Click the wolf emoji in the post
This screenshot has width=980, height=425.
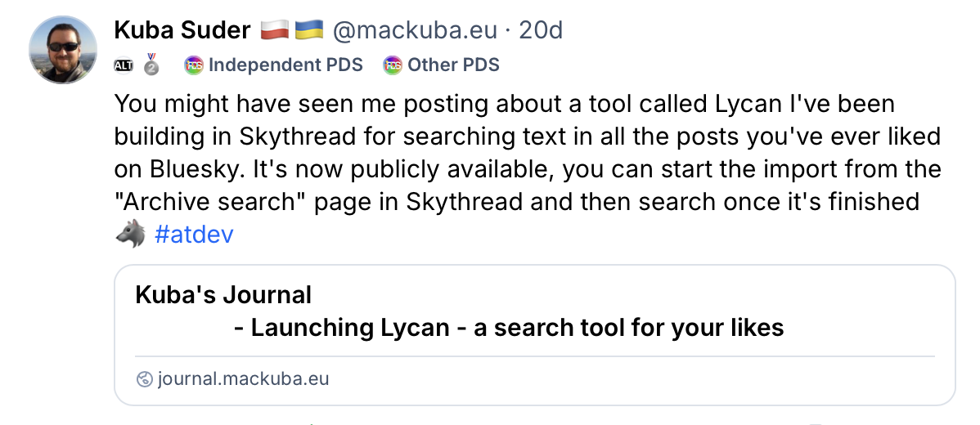point(130,235)
